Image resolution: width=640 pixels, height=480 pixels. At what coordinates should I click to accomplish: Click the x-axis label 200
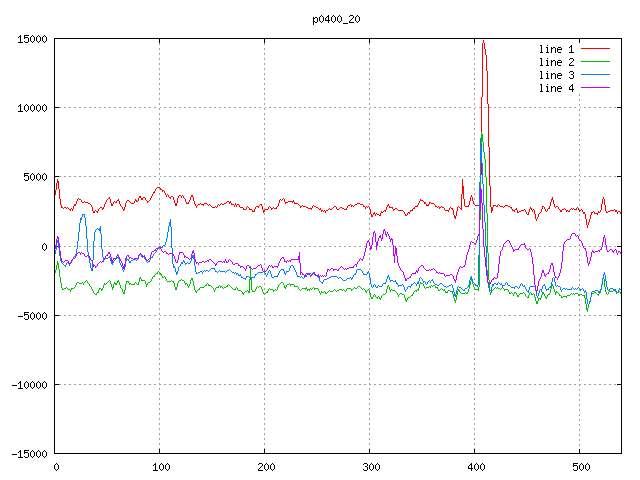(266, 467)
